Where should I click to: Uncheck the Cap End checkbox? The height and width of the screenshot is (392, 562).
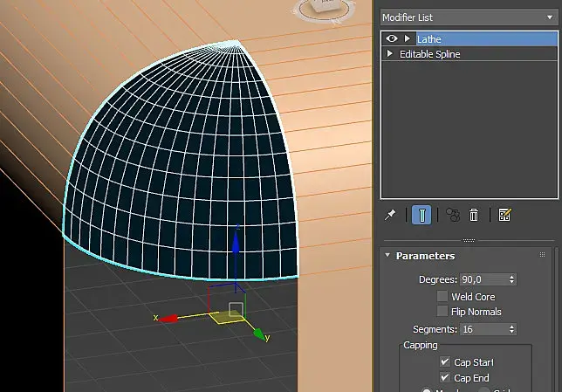tap(445, 377)
